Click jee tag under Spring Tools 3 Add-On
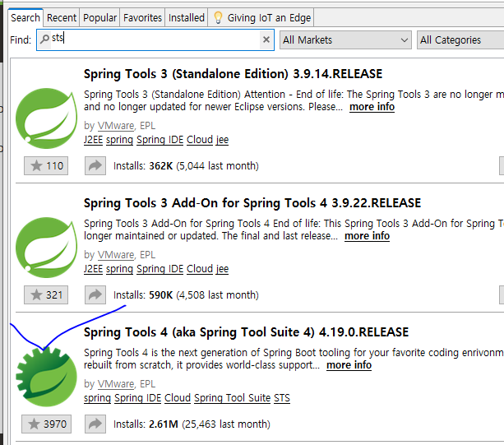This screenshot has width=504, height=445. tap(223, 269)
